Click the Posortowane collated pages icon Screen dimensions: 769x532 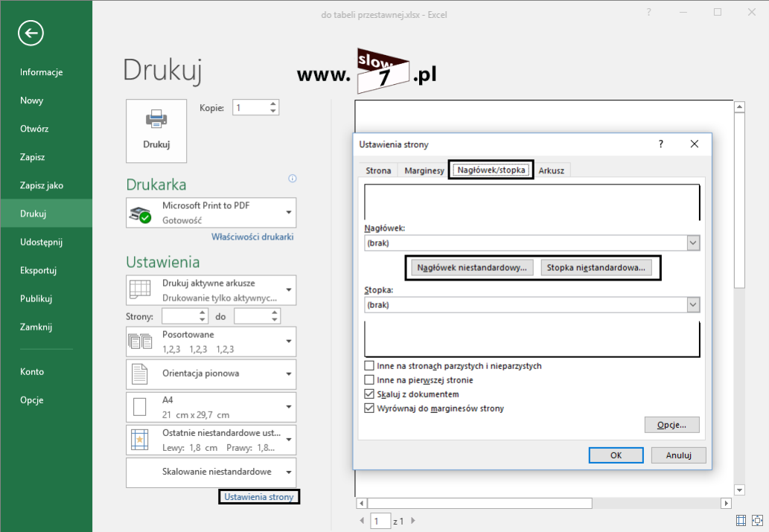[x=140, y=342]
